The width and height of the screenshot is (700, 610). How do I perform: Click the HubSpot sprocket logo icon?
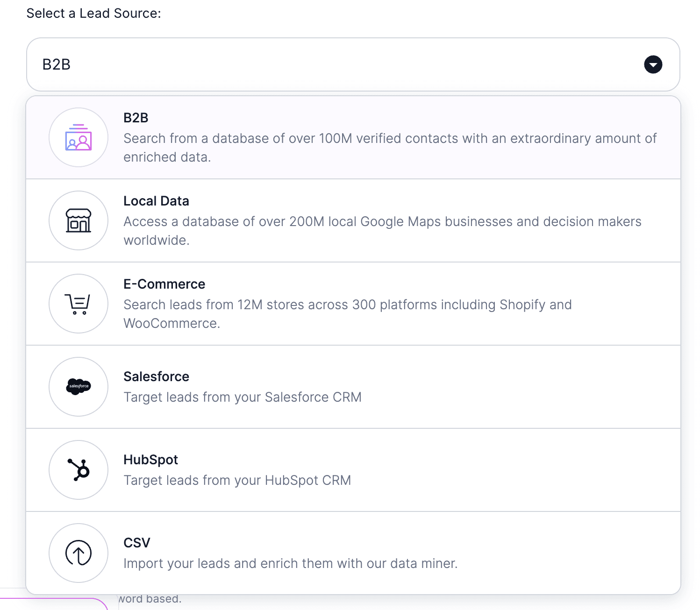[x=78, y=470]
